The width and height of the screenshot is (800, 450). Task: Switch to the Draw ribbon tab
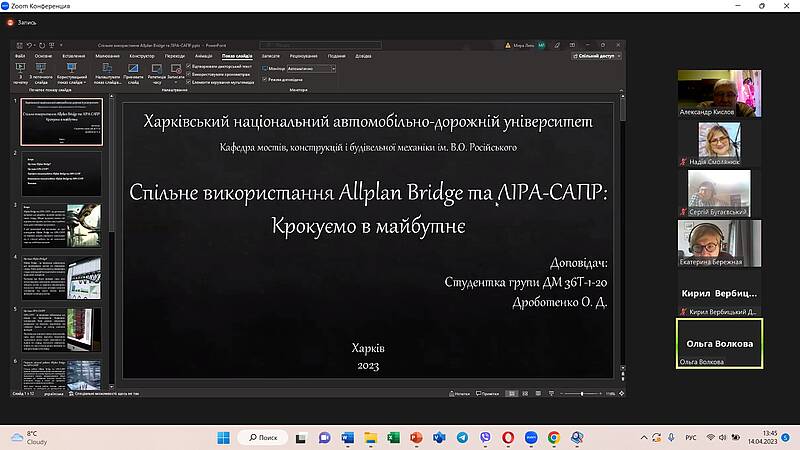tap(108, 56)
